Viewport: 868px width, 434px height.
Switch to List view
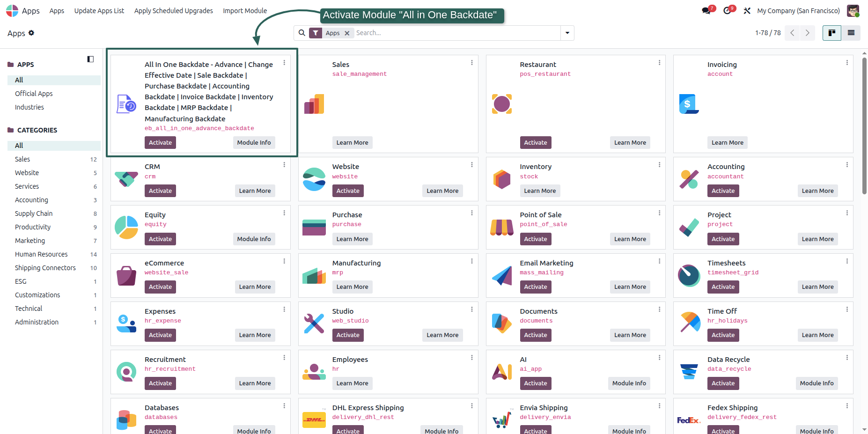click(851, 33)
